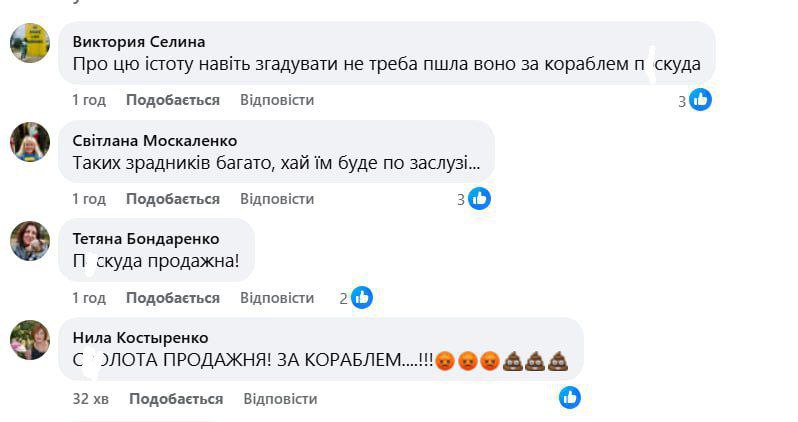Click Відповісти under Світлана Москаленко's comment
The height and width of the screenshot is (422, 798).
click(277, 199)
